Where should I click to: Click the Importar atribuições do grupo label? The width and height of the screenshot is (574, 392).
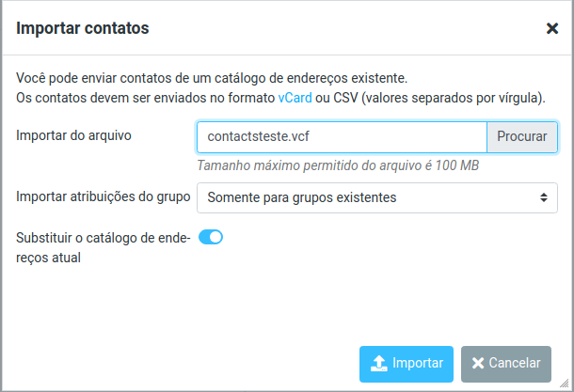click(104, 196)
